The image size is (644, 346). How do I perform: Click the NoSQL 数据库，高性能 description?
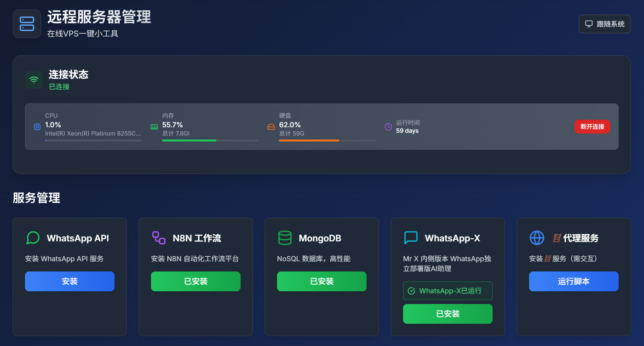coord(314,259)
